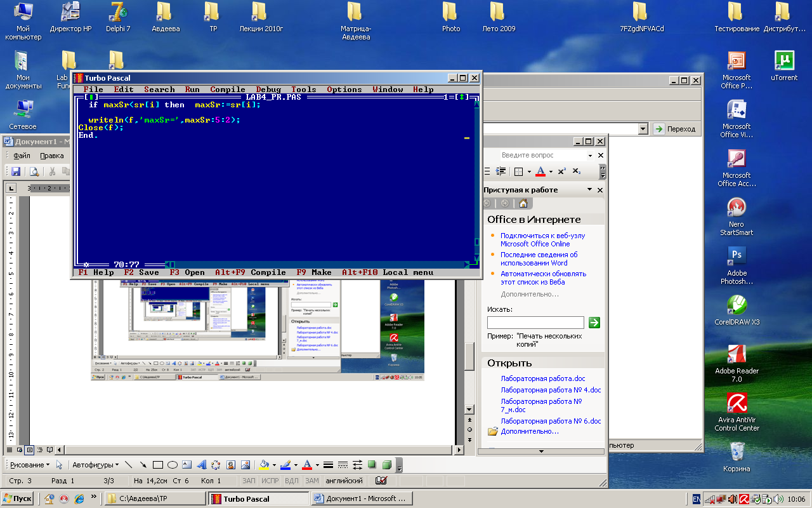The image size is (812, 508).
Task: Click the green search arrow button in task pane
Action: pyautogui.click(x=594, y=323)
